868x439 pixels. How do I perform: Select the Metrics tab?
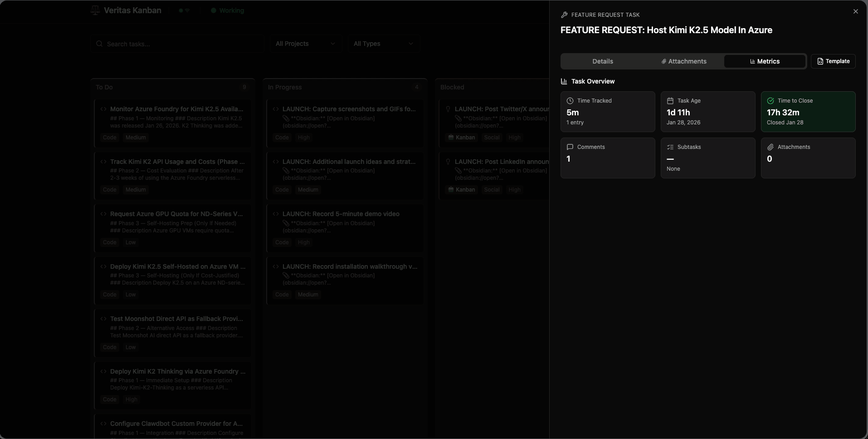click(x=765, y=61)
